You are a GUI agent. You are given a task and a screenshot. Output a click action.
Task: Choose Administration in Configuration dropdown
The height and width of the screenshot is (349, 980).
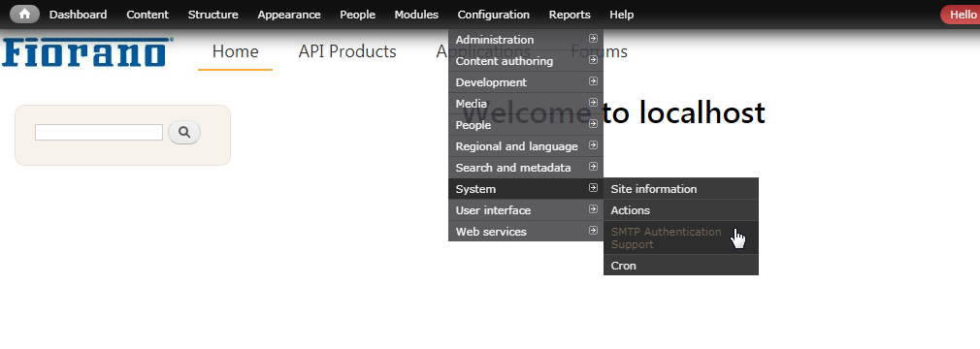coord(526,40)
